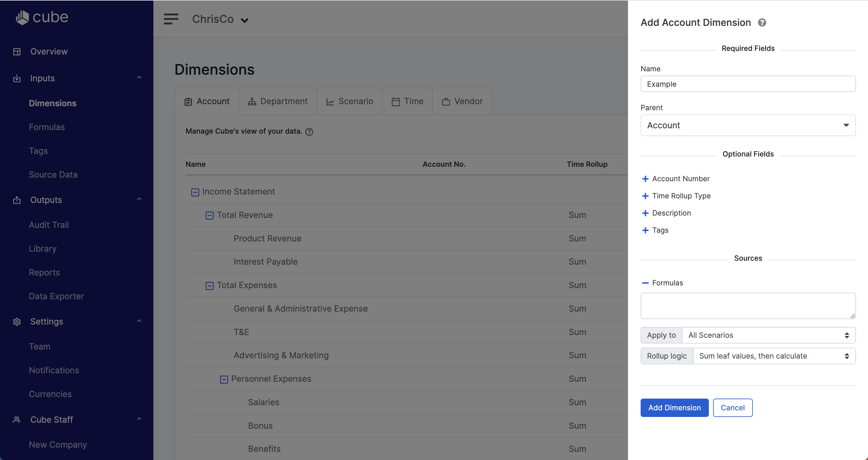Open Library in the sidebar

(43, 249)
